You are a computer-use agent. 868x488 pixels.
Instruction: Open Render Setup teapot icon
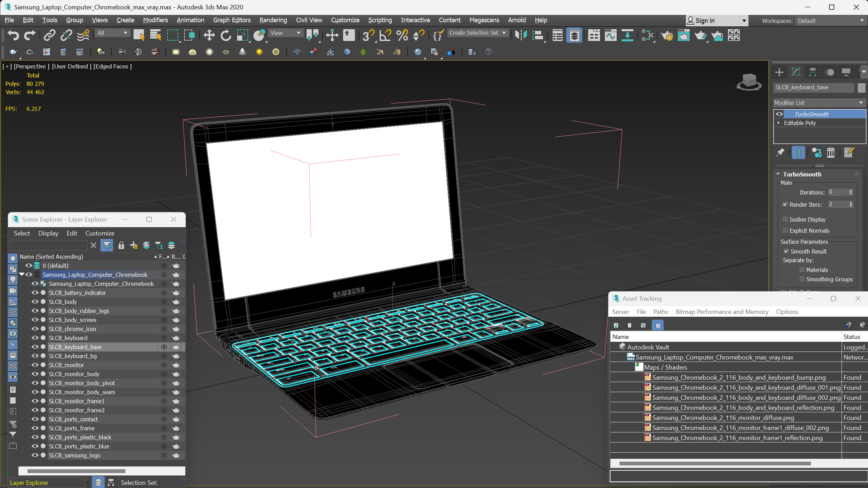pyautogui.click(x=667, y=35)
